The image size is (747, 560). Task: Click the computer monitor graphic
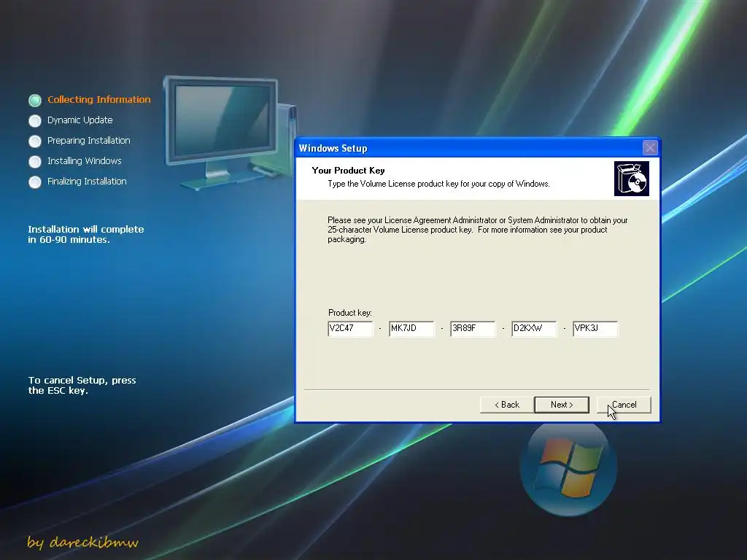(x=230, y=133)
